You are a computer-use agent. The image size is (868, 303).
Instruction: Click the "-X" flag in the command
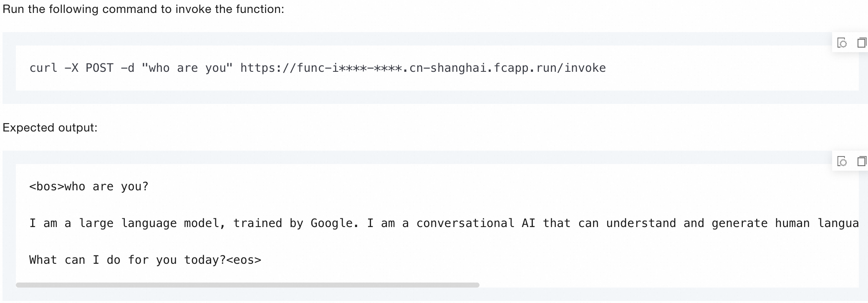pos(71,68)
